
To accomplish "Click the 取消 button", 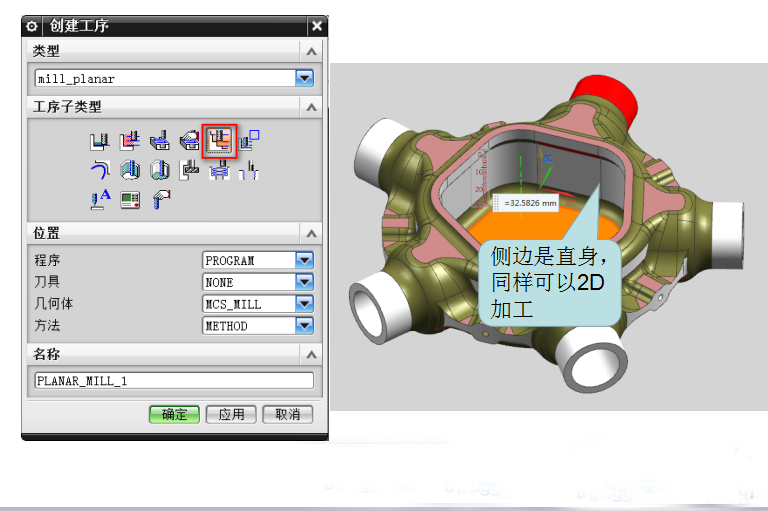I will pyautogui.click(x=287, y=414).
